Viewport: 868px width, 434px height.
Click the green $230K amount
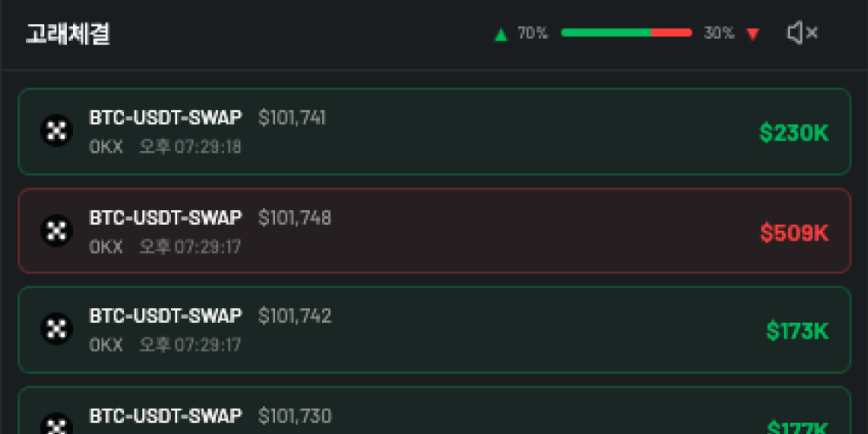tap(793, 133)
